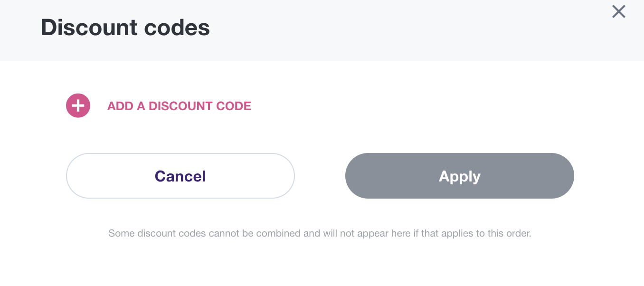Viewport: 644px width, 286px height.
Task: Apply the discount codes
Action: coord(459,176)
